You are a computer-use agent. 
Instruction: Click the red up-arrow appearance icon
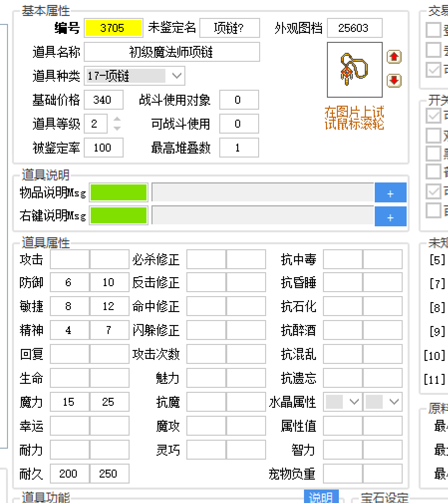pyautogui.click(x=394, y=57)
